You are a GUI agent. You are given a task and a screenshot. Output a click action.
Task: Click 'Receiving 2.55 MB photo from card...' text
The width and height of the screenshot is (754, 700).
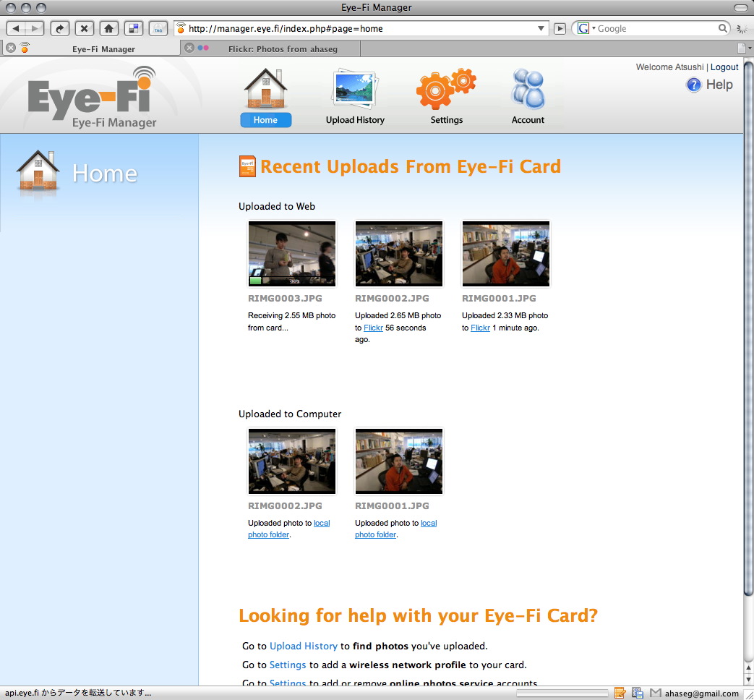point(292,321)
